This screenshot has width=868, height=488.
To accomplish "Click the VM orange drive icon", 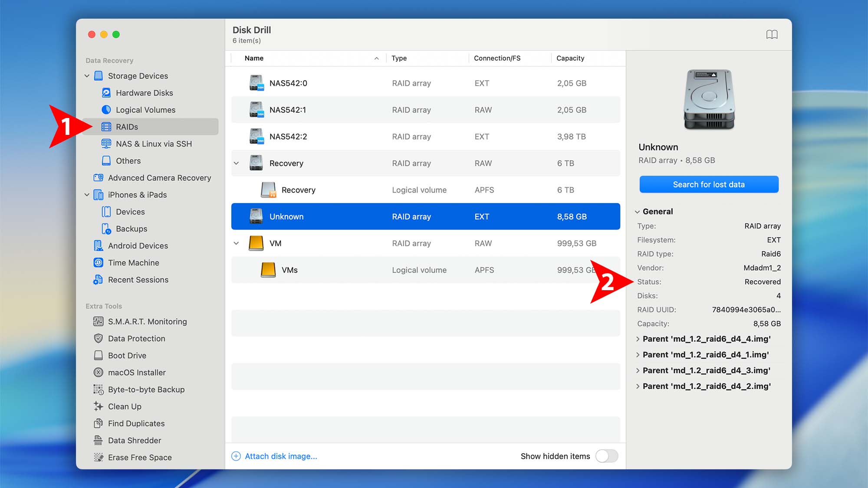I will [256, 243].
